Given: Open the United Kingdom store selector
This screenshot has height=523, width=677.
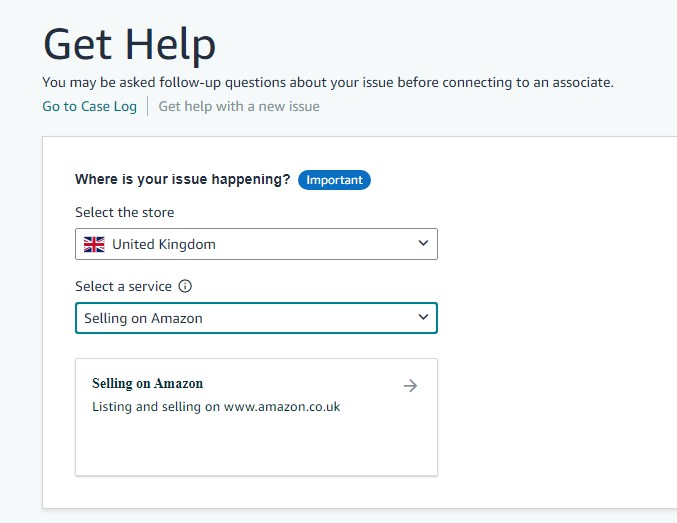Looking at the screenshot, I should pyautogui.click(x=256, y=244).
